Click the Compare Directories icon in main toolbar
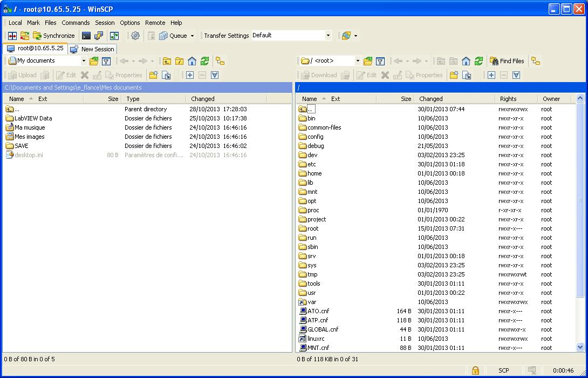 pyautogui.click(x=12, y=36)
